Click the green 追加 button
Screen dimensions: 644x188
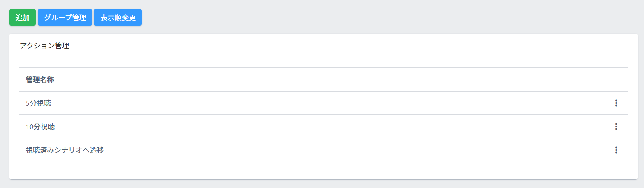(x=23, y=18)
